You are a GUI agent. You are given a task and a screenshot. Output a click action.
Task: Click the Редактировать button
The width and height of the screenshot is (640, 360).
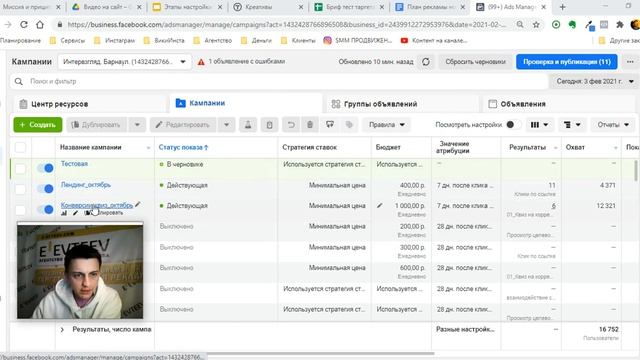coord(183,124)
